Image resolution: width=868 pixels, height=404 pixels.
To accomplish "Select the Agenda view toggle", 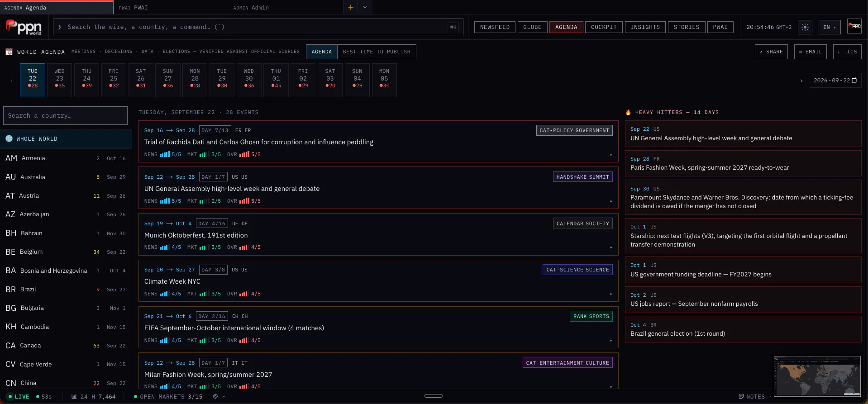I will [x=322, y=52].
